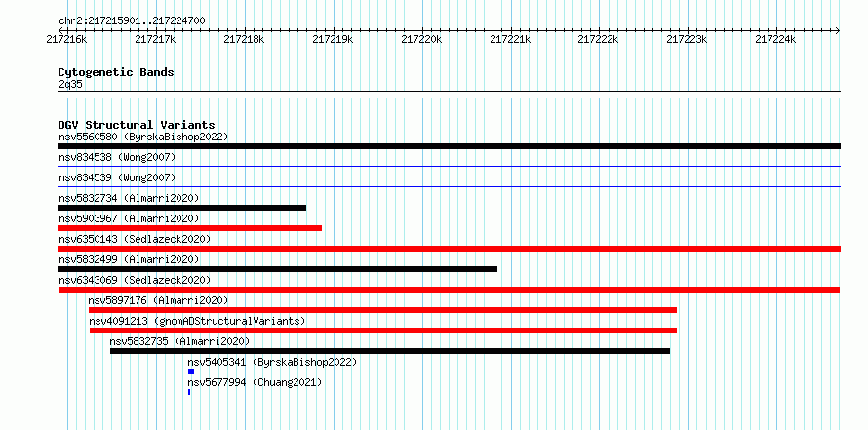The height and width of the screenshot is (430, 868).
Task: Click the chr2:217215901..217224700 region label
Action: [x=132, y=21]
